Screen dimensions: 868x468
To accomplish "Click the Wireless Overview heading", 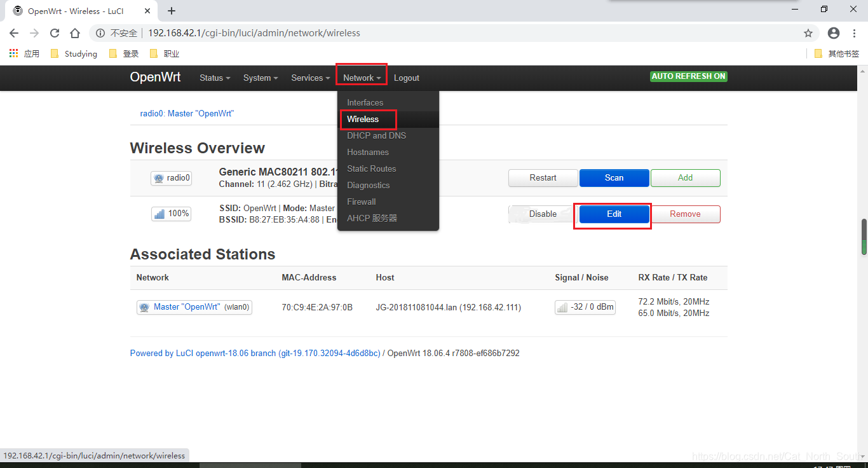I will point(197,148).
